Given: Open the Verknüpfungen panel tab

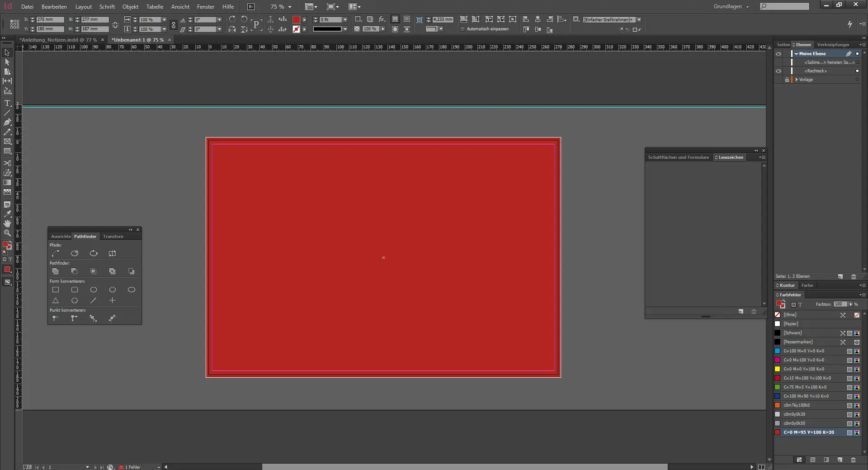Looking at the screenshot, I should click(x=833, y=45).
